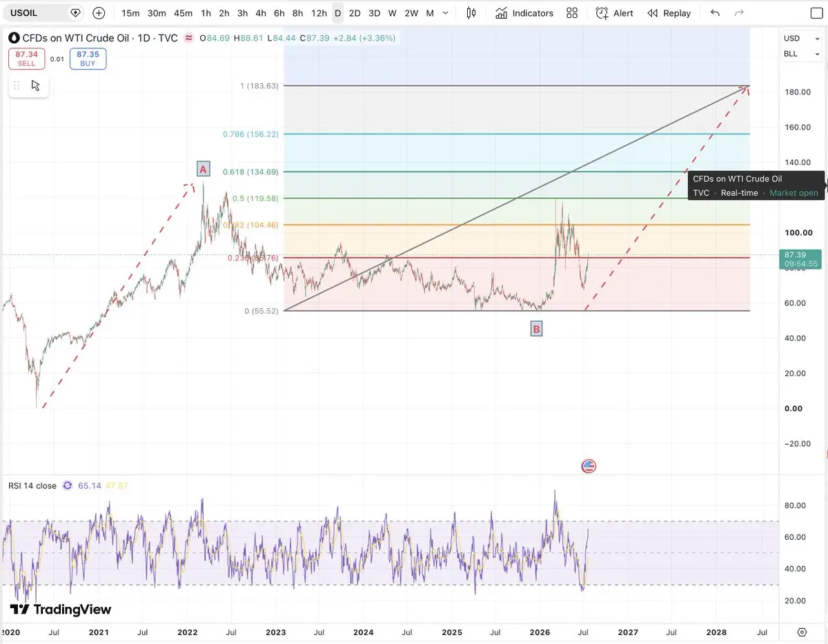The image size is (828, 644).
Task: Select the W weekly timeframe
Action: [x=392, y=13]
